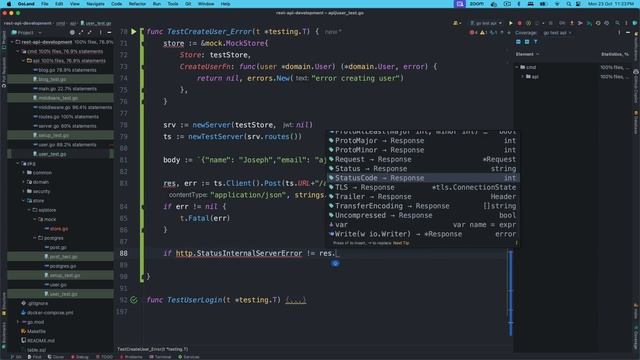Open the Apple menu
Screen dimensions: 640x360
[9, 4]
